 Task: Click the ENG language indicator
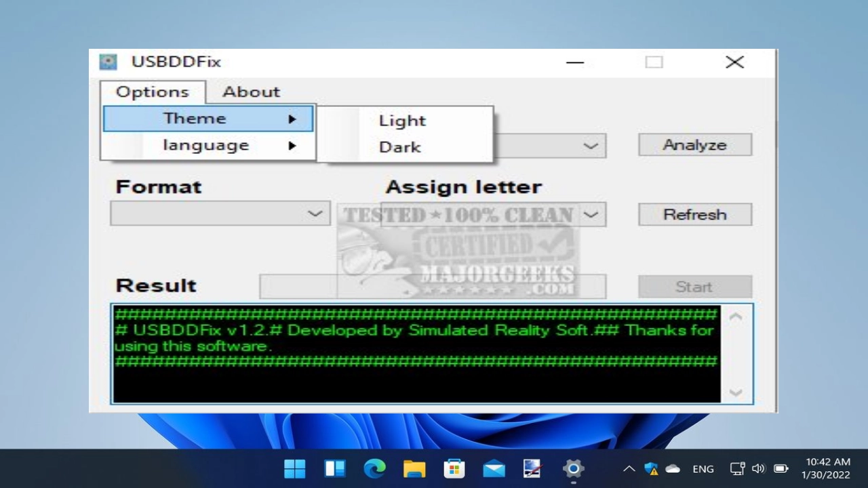pos(703,469)
